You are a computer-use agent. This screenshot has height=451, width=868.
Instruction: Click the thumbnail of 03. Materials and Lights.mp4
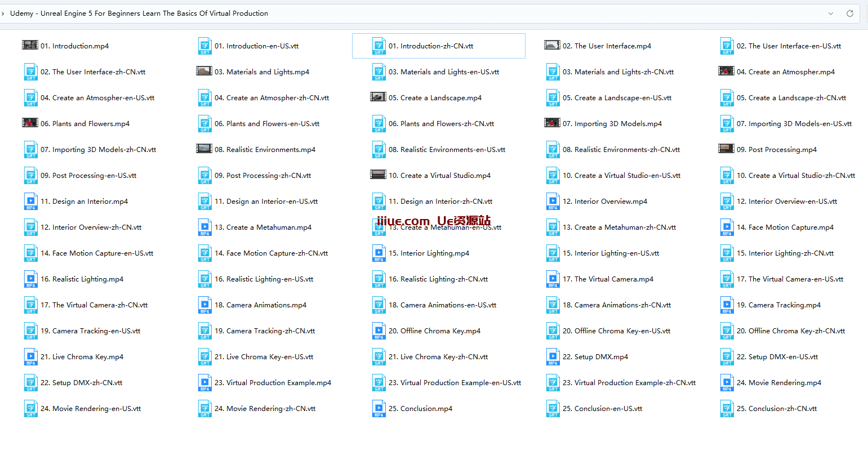[x=204, y=71]
